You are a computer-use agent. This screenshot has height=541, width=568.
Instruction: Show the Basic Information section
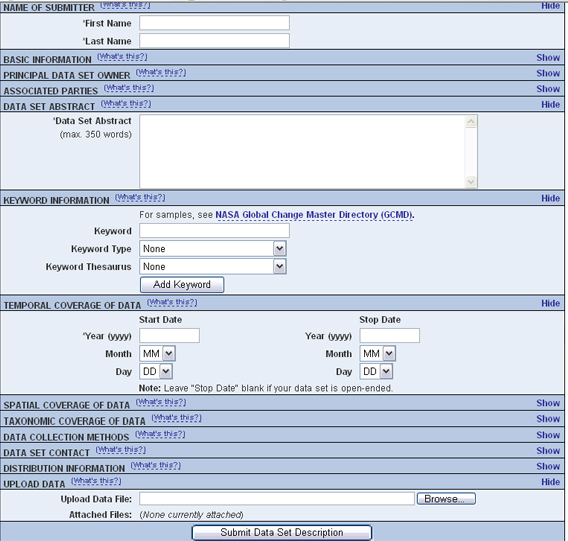[548, 58]
